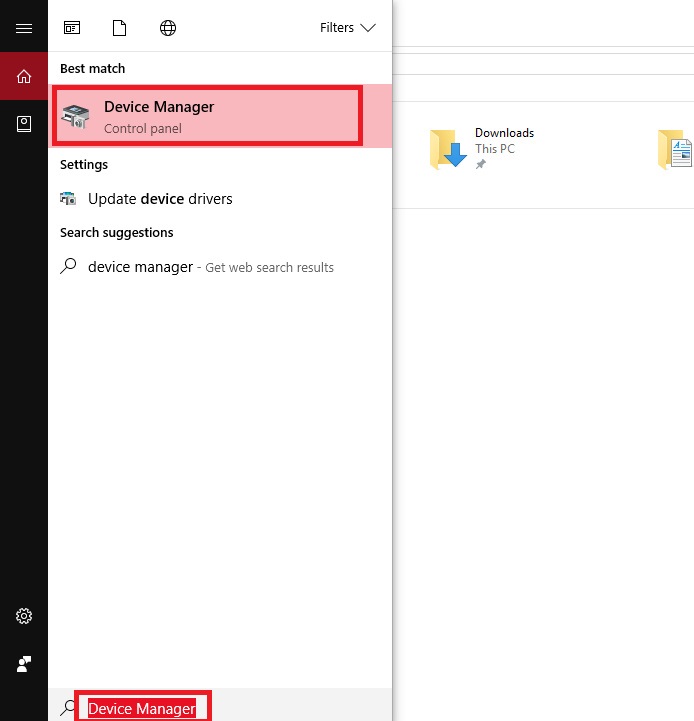
Task: Open the Documents folder in File Explorer
Action: point(676,149)
